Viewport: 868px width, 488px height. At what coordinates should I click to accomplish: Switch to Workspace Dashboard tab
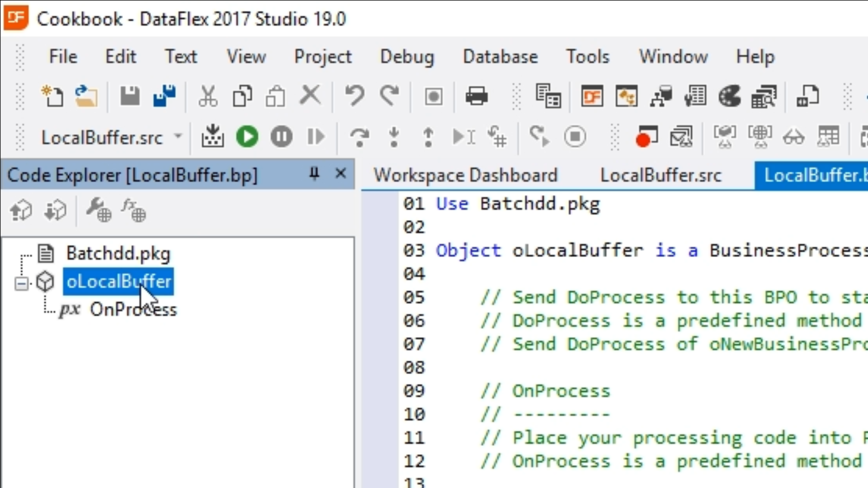click(x=466, y=175)
